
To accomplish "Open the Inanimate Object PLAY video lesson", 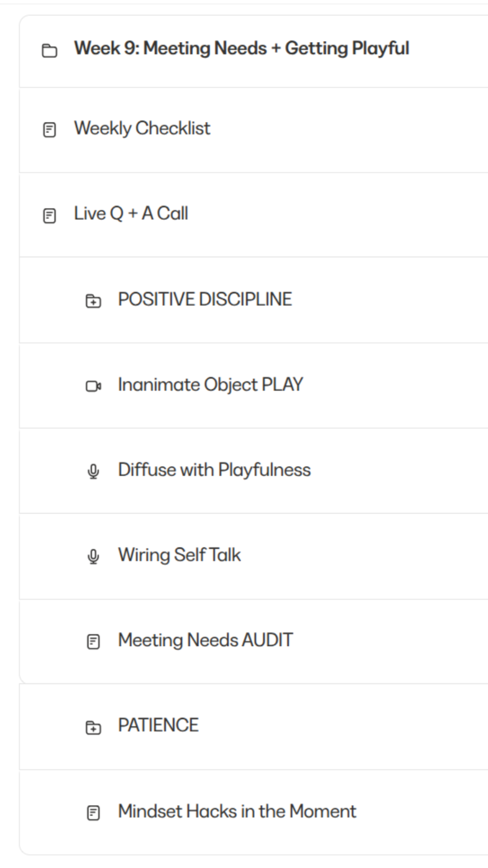I will 210,385.
